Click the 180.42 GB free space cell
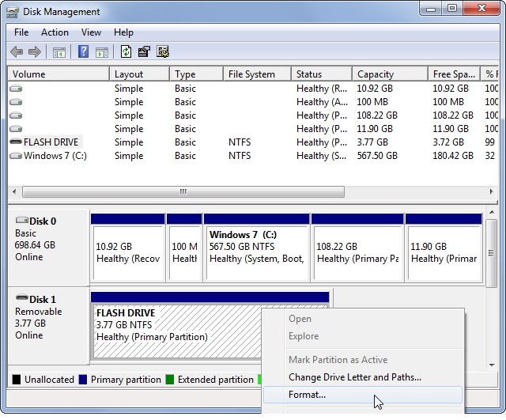This screenshot has width=506, height=420. coord(453,156)
